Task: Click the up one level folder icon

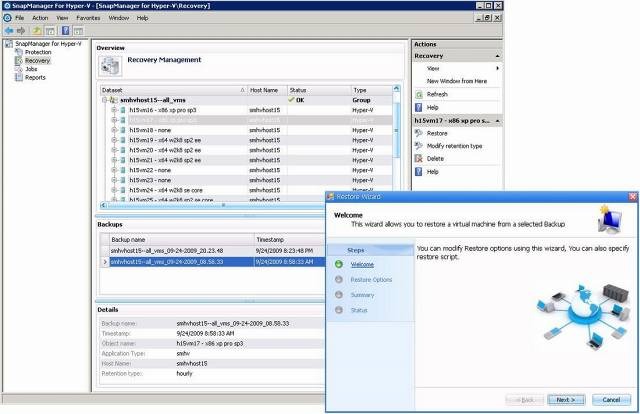Action: [37, 31]
